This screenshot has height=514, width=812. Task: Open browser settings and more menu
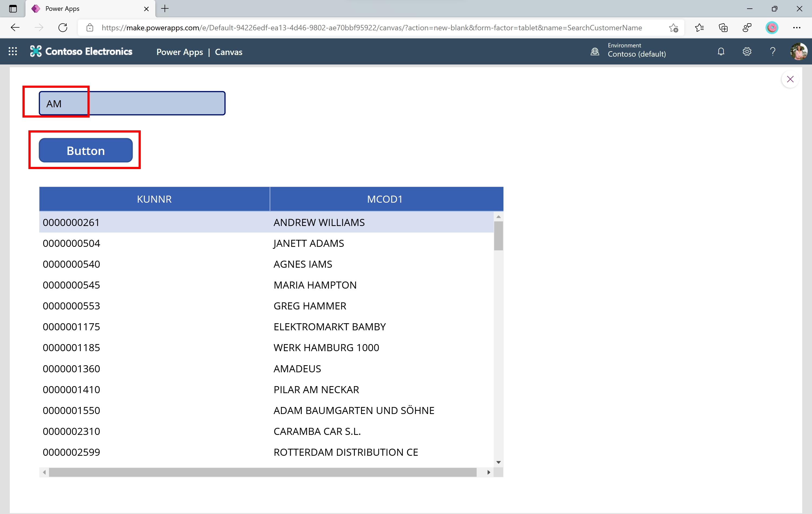797,28
